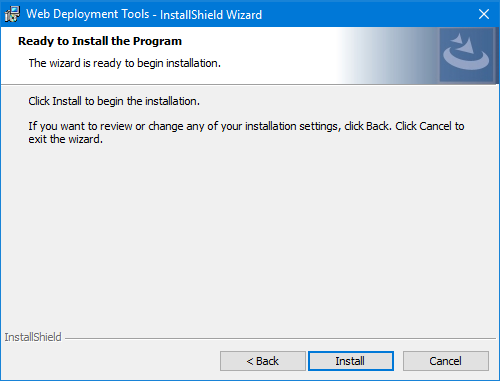Image resolution: width=500 pixels, height=381 pixels.
Task: Close the Web Deployment Tools wizard window
Action: 484,14
